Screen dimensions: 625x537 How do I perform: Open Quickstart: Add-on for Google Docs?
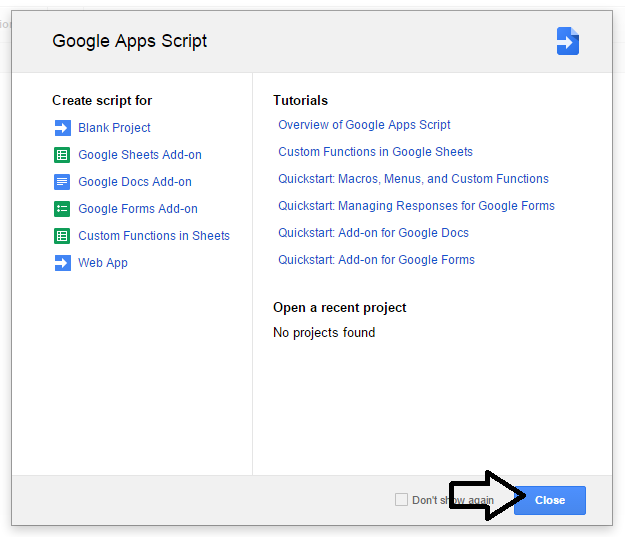pyautogui.click(x=373, y=233)
